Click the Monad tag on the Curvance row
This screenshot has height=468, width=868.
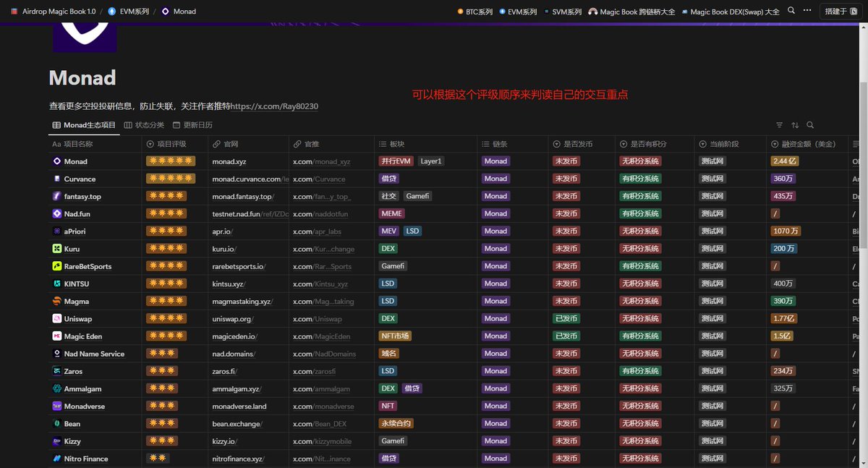[495, 179]
